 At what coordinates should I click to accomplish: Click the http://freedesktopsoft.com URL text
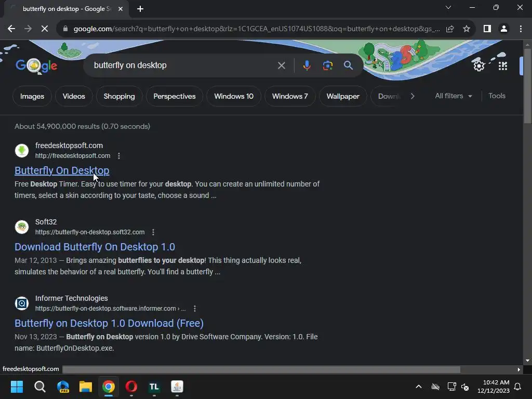coord(73,156)
